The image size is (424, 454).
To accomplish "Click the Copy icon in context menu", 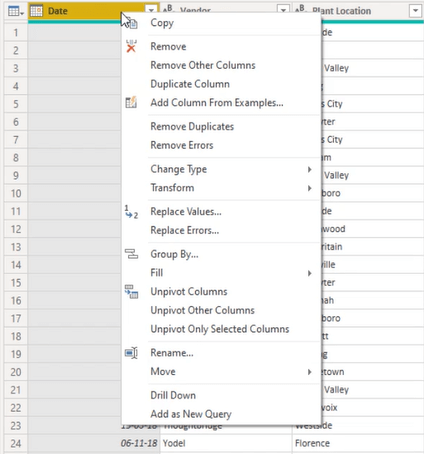I will tap(133, 23).
